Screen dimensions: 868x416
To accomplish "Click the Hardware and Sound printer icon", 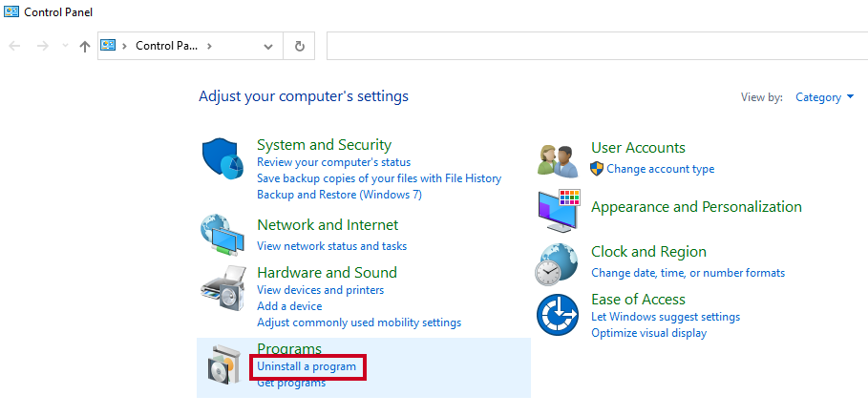I will pyautogui.click(x=222, y=286).
